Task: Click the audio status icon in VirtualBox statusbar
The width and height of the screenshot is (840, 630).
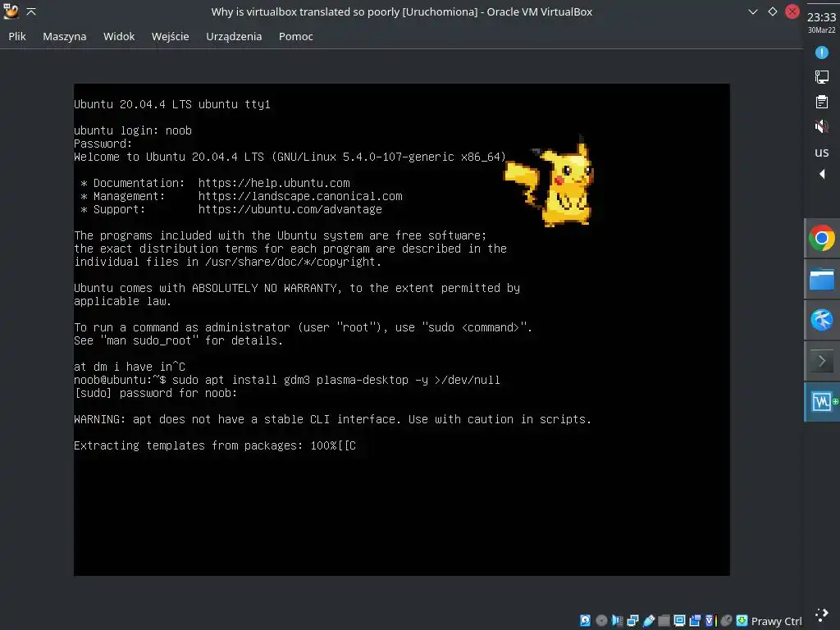Action: click(x=617, y=621)
